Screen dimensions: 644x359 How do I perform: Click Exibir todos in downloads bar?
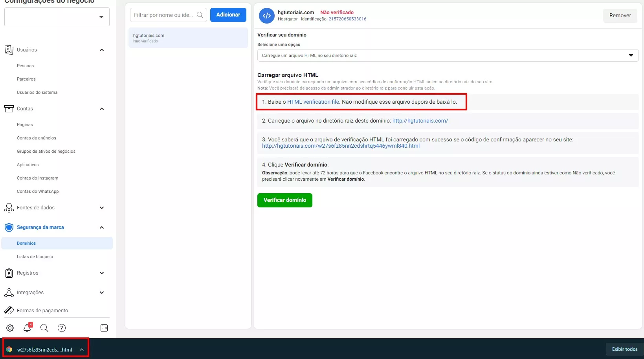point(625,349)
